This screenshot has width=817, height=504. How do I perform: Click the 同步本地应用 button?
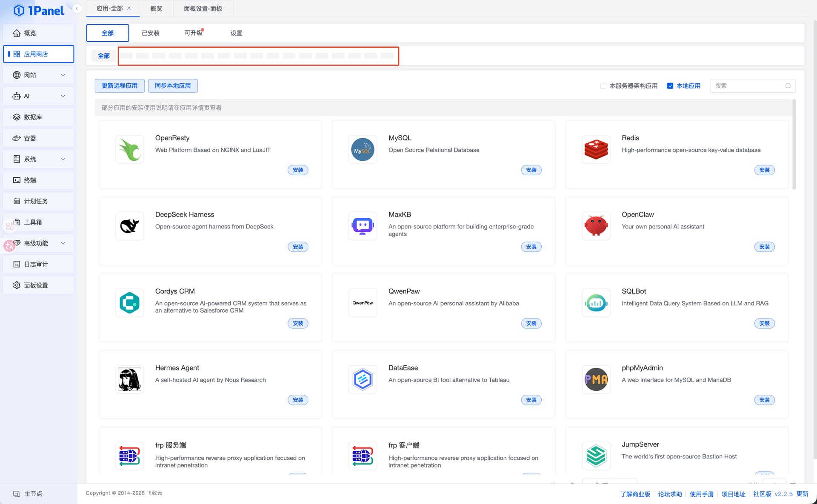click(x=173, y=86)
